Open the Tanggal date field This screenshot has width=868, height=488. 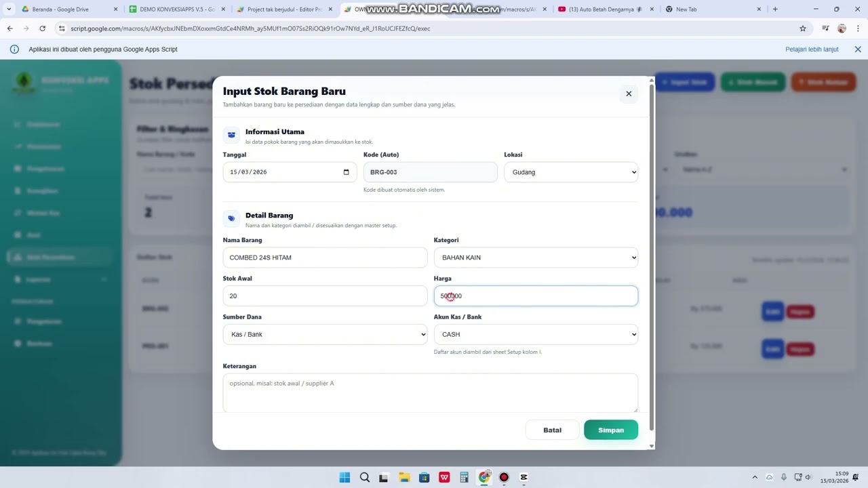290,172
